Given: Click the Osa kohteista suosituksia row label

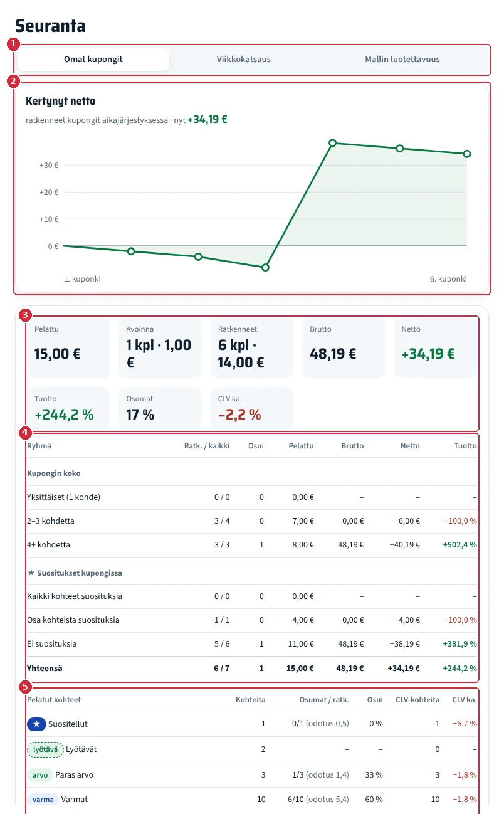Looking at the screenshot, I should click(x=73, y=620).
